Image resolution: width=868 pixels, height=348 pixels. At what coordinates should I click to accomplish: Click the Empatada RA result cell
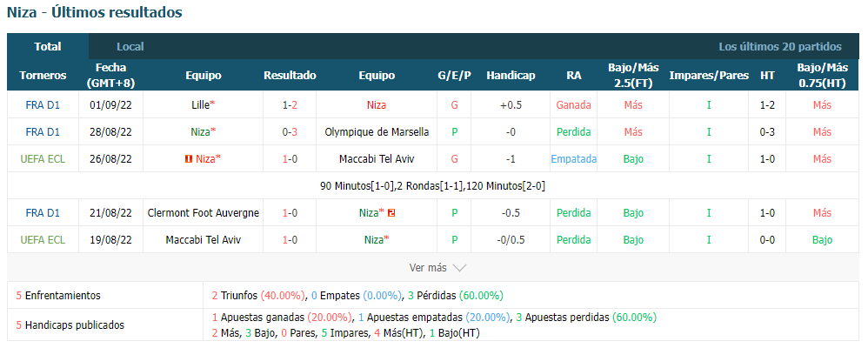pyautogui.click(x=573, y=159)
